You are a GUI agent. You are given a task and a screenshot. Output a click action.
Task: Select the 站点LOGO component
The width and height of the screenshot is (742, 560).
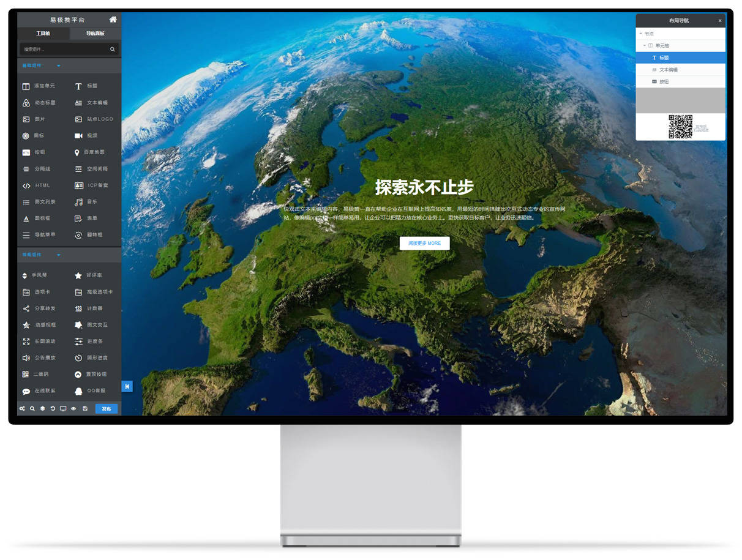click(94, 119)
